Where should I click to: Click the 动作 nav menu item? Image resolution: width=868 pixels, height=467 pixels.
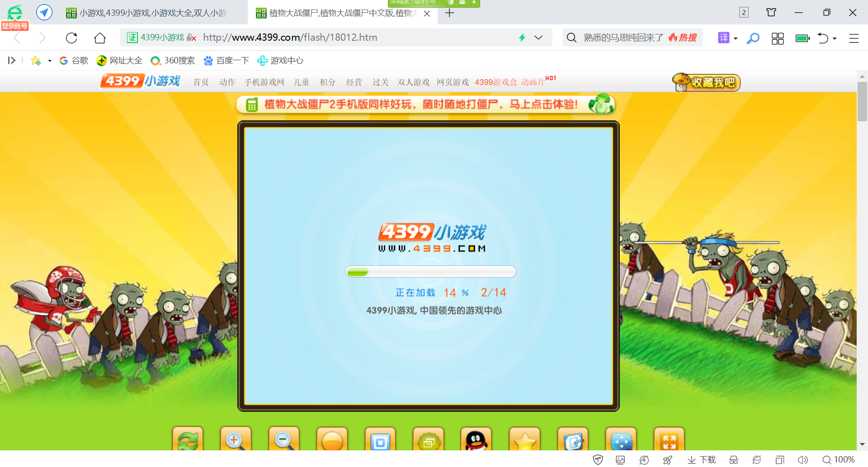[x=227, y=82]
